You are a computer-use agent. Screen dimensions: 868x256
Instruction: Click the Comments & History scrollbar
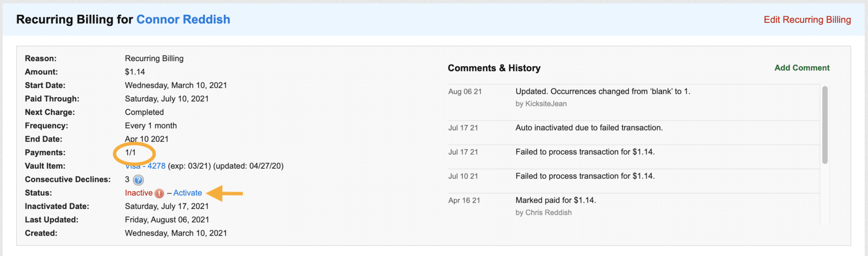pyautogui.click(x=824, y=125)
